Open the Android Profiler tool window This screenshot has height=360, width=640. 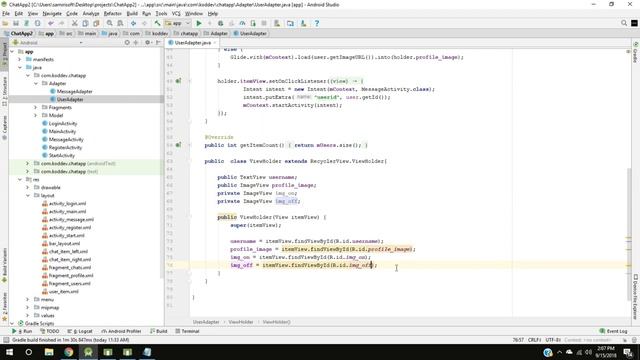pyautogui.click(x=121, y=331)
